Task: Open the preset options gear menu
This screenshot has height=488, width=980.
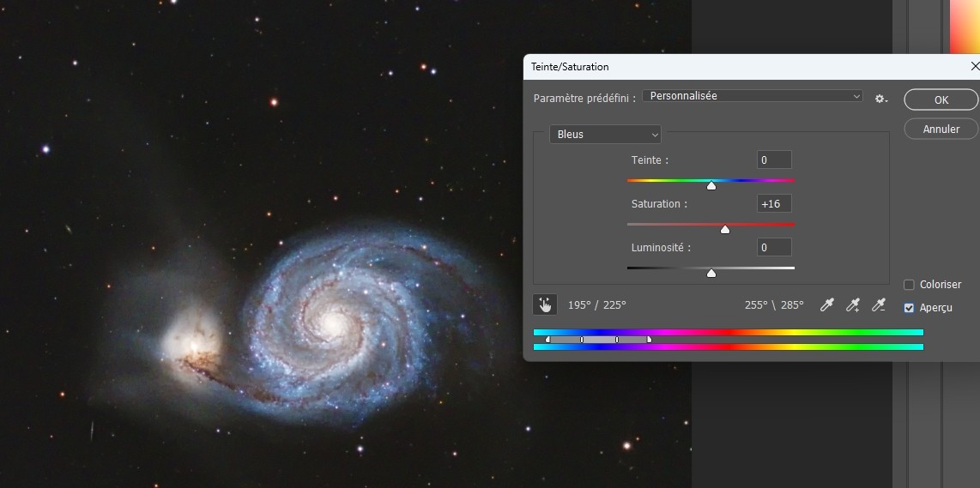Action: pos(881,99)
